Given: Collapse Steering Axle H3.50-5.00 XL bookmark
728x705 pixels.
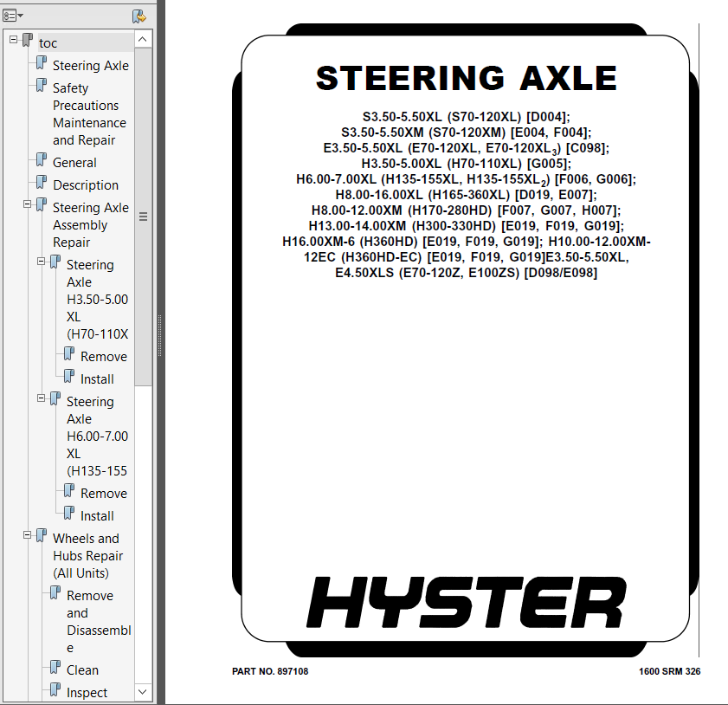Looking at the screenshot, I should [42, 262].
